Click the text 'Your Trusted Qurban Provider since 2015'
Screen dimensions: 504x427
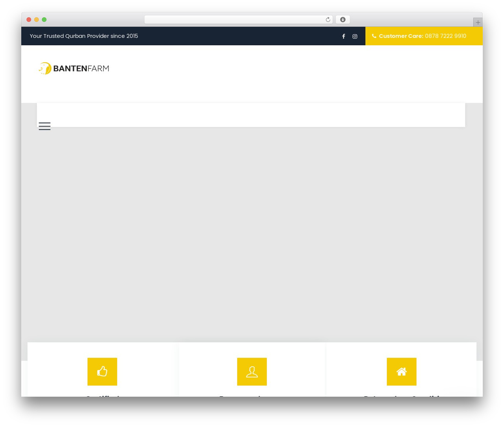pos(84,36)
